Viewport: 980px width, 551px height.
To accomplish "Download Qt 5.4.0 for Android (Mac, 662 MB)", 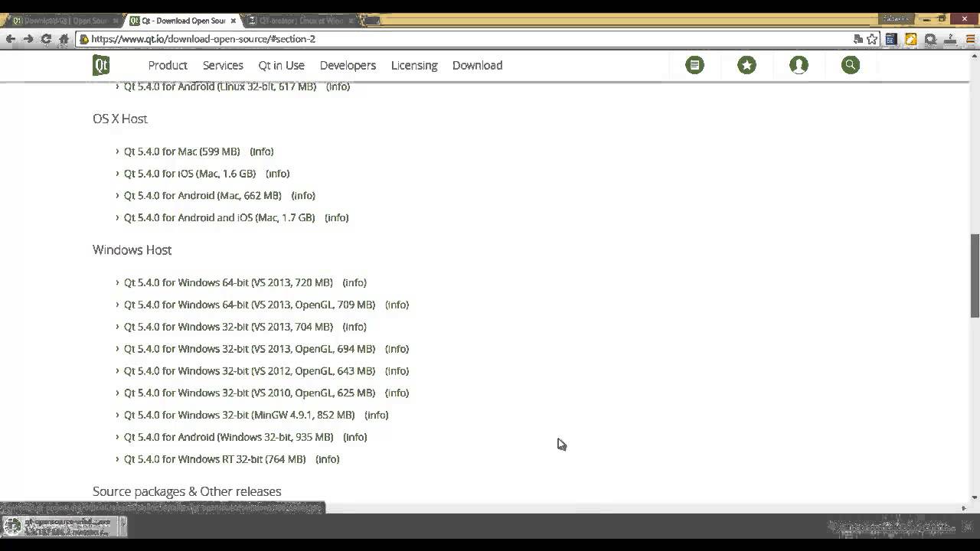I will 203,196.
